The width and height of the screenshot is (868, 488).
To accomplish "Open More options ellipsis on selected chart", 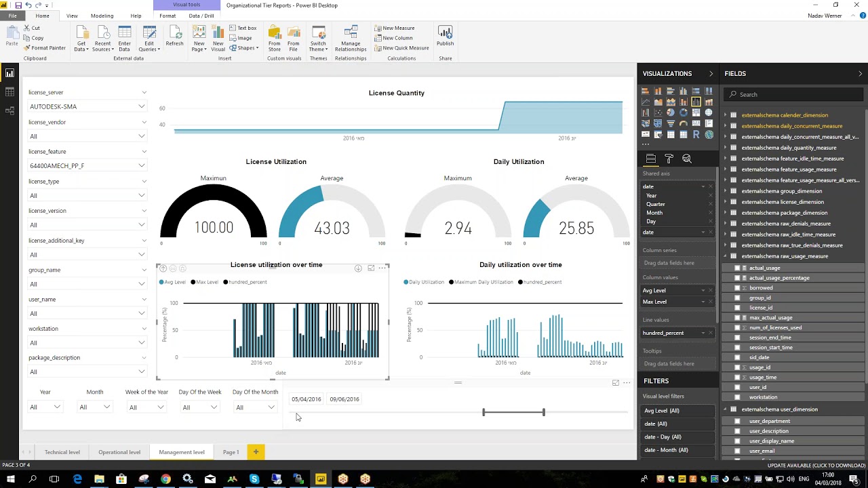I will (382, 268).
